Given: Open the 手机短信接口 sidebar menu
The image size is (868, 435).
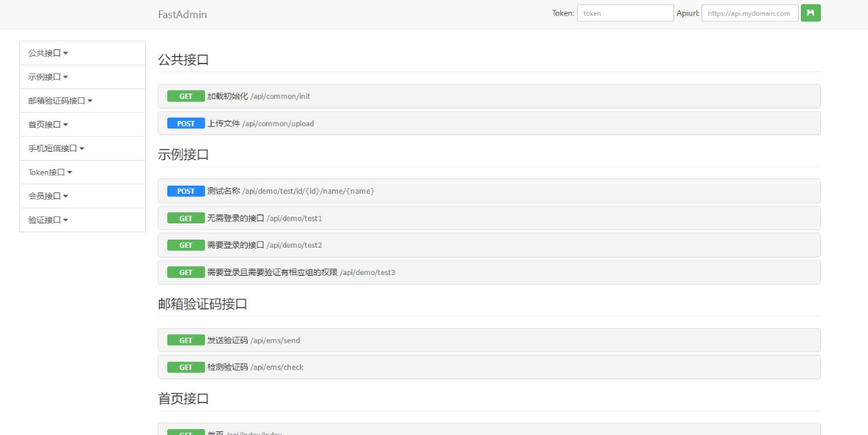Looking at the screenshot, I should tap(56, 148).
